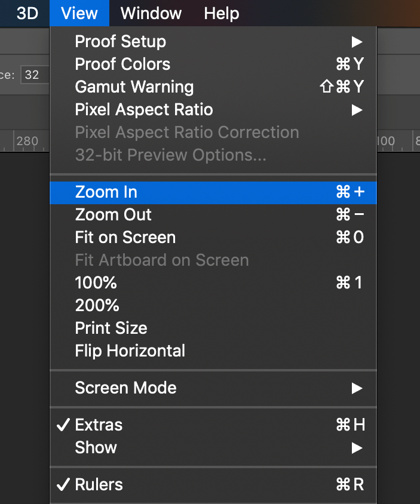Image resolution: width=420 pixels, height=504 pixels.
Task: Click the input field showing 32
Action: 33,75
